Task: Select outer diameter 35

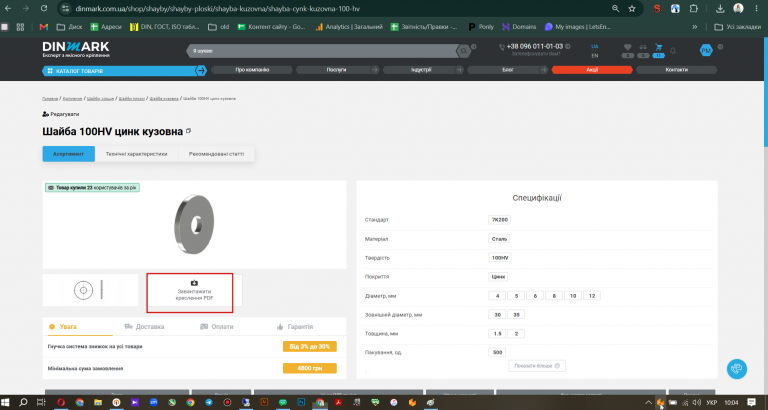Action: click(516, 314)
